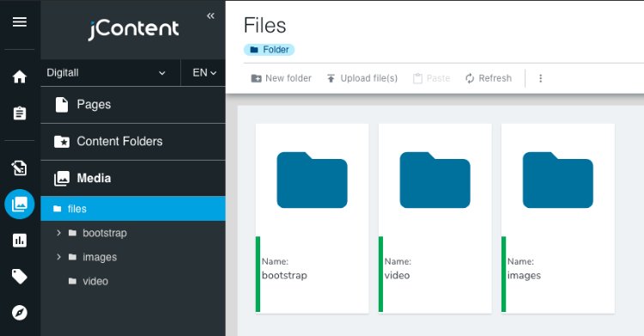Image resolution: width=644 pixels, height=336 pixels.
Task: Click the images name text on card
Action: coord(524,275)
